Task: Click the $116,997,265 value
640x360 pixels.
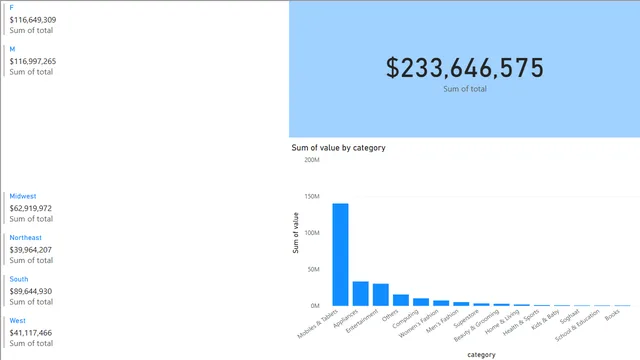Action: pos(33,61)
